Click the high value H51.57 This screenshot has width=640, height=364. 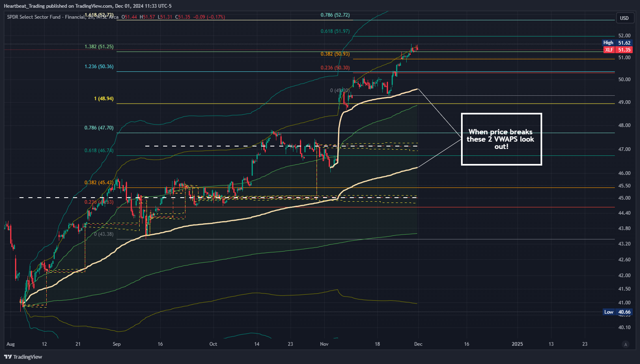[147, 17]
